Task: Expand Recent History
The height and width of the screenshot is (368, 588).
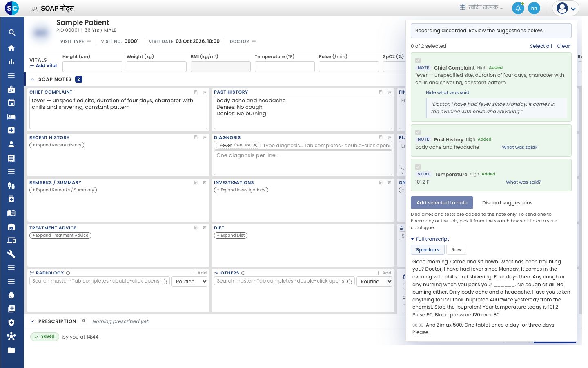Action: [57, 145]
